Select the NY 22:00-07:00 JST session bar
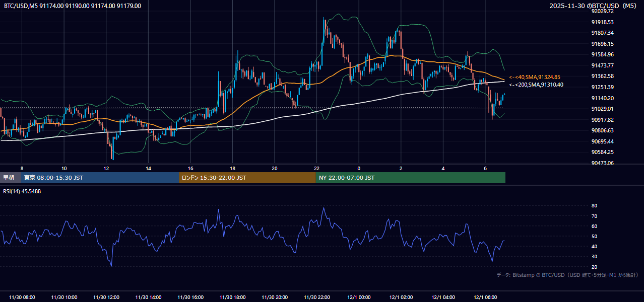 coord(411,178)
